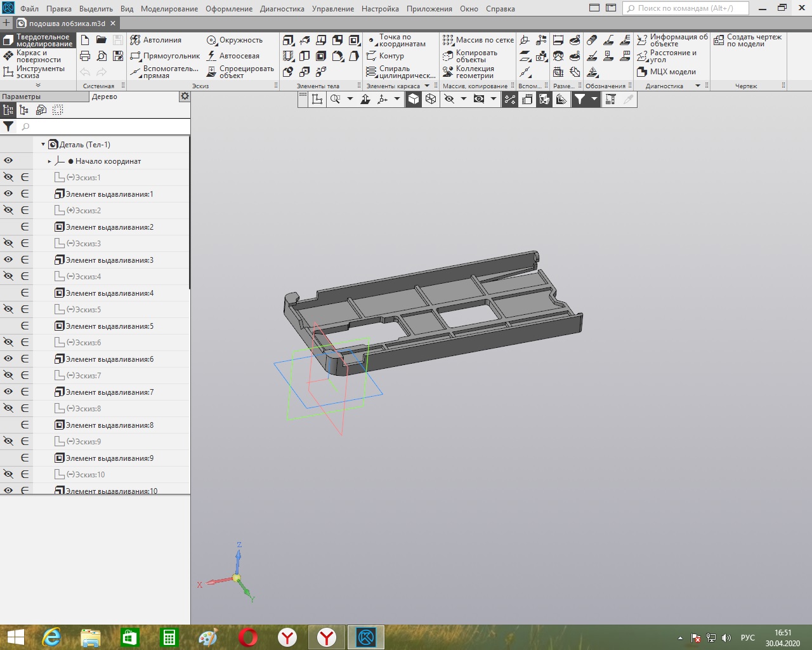Open dropdown next to hide-objects eye icon

(x=463, y=99)
